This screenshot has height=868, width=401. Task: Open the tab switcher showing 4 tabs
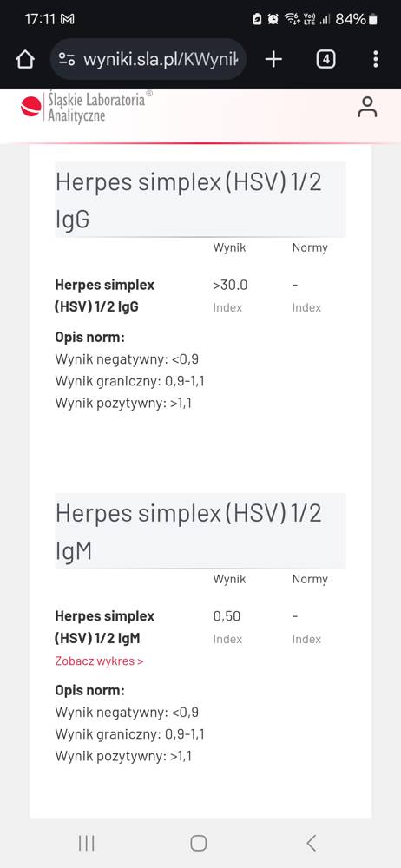325,59
